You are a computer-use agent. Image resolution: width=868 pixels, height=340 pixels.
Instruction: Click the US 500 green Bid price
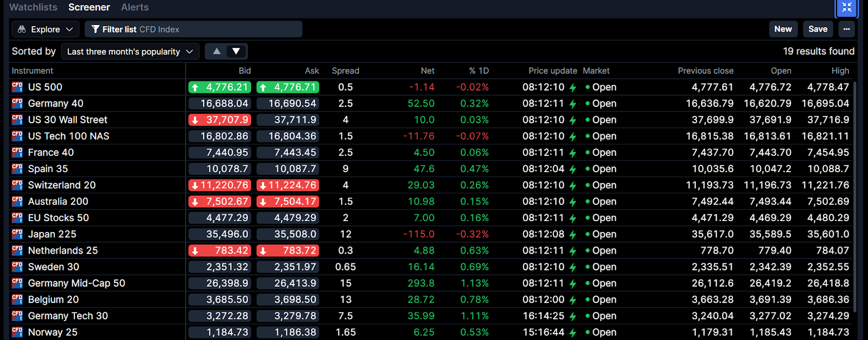click(x=220, y=87)
